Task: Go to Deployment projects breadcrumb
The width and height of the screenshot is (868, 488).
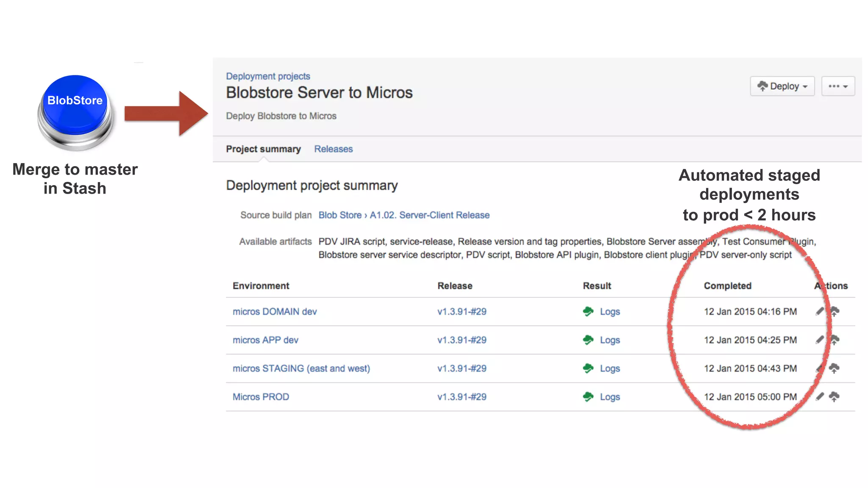Action: click(x=268, y=76)
